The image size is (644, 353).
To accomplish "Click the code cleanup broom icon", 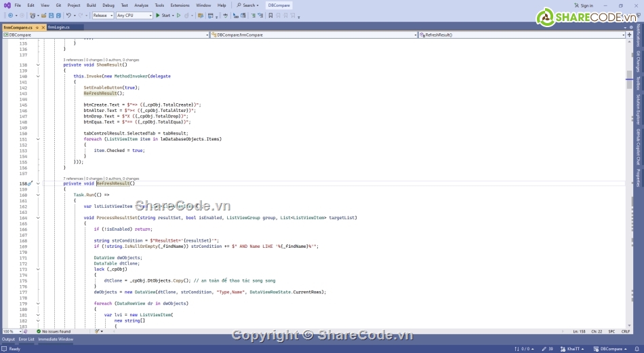I will click(x=98, y=331).
